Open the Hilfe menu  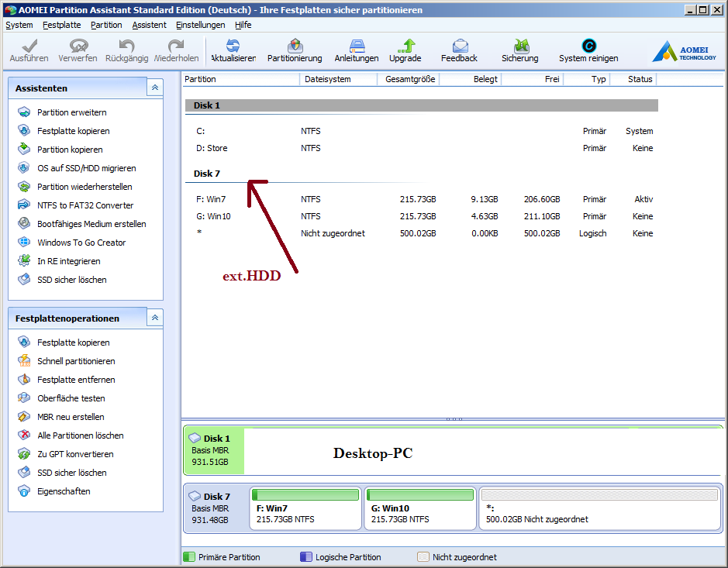tap(243, 25)
